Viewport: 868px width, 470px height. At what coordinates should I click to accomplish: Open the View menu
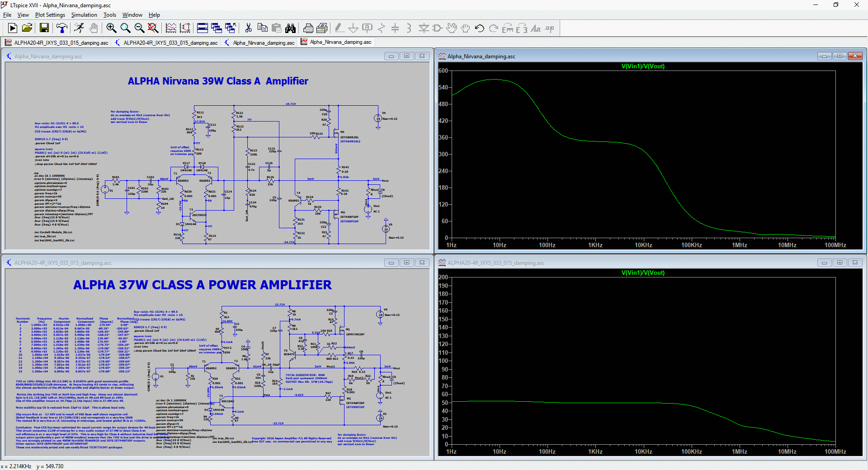[x=23, y=15]
